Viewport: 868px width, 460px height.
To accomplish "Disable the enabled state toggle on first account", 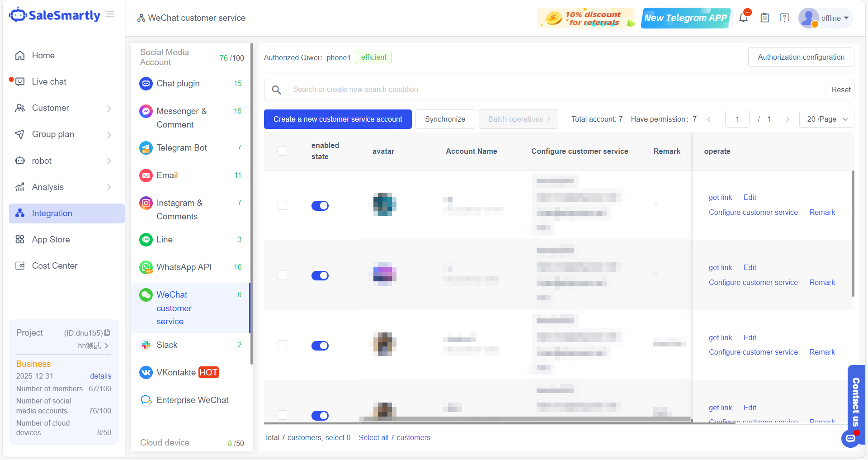I will [320, 206].
